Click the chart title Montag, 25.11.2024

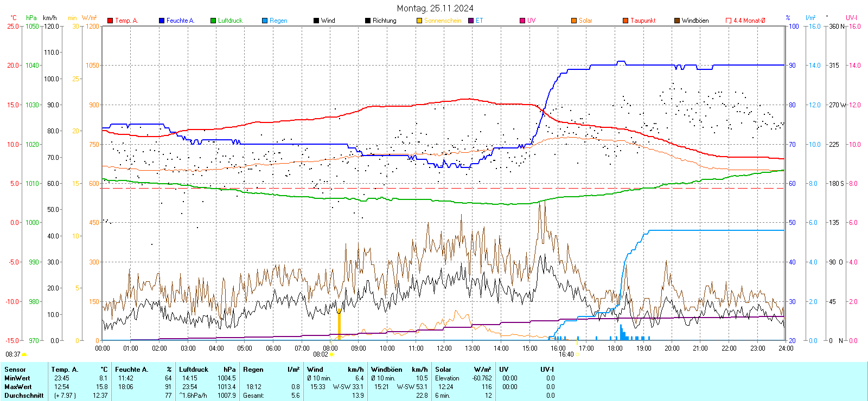point(435,8)
